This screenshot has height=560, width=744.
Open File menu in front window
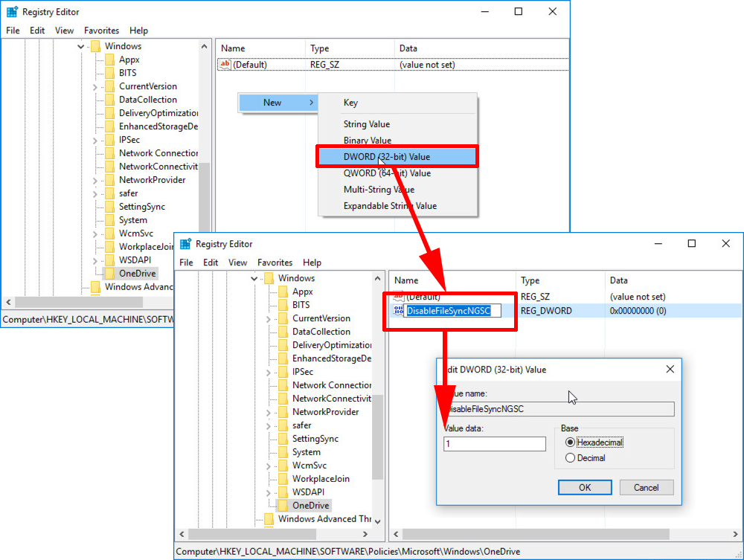(x=186, y=263)
